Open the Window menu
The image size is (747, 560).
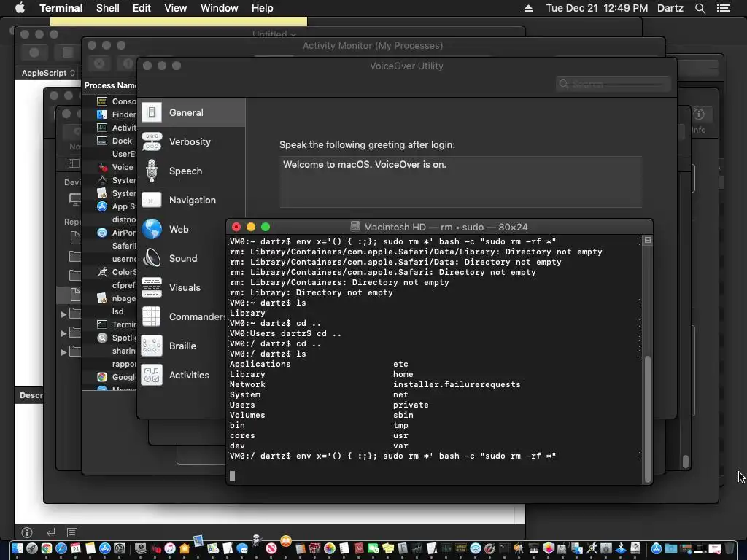click(219, 8)
